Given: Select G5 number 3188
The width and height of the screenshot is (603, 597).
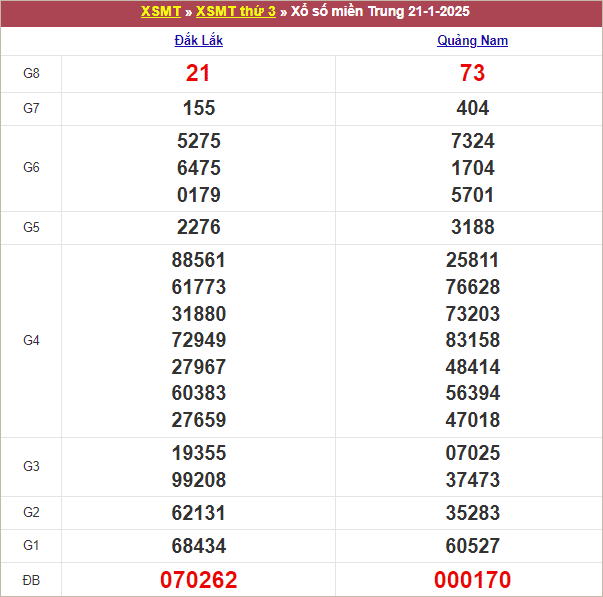Looking at the screenshot, I should [x=473, y=227].
